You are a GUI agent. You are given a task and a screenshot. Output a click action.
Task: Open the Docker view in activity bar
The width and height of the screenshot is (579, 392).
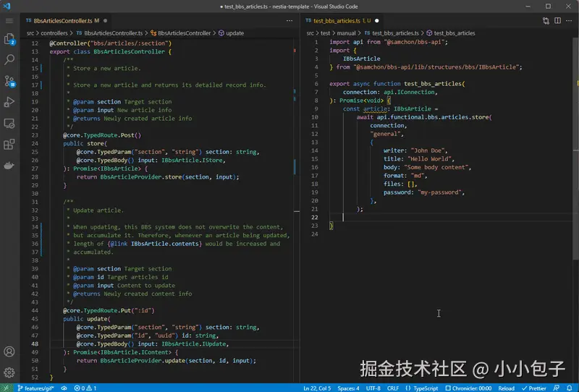[9, 166]
